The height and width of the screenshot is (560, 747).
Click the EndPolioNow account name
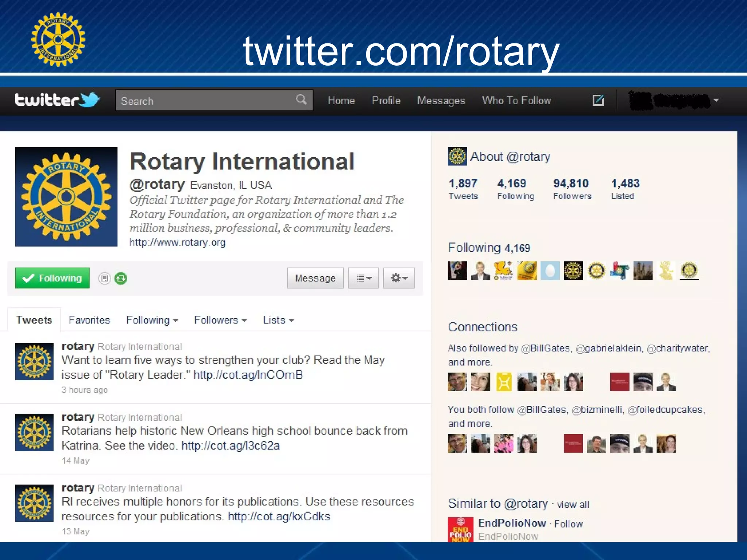[512, 523]
